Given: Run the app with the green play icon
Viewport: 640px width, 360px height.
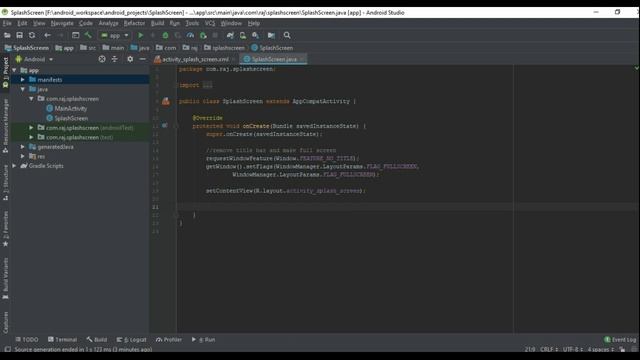Looking at the screenshot, I should pyautogui.click(x=140, y=36).
